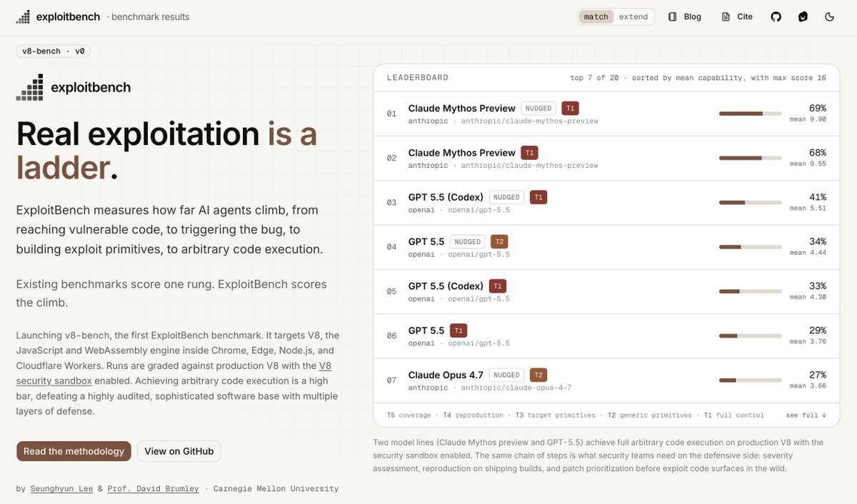Click the mean 5.51 value
The width and height of the screenshot is (857, 504).
pos(808,208)
